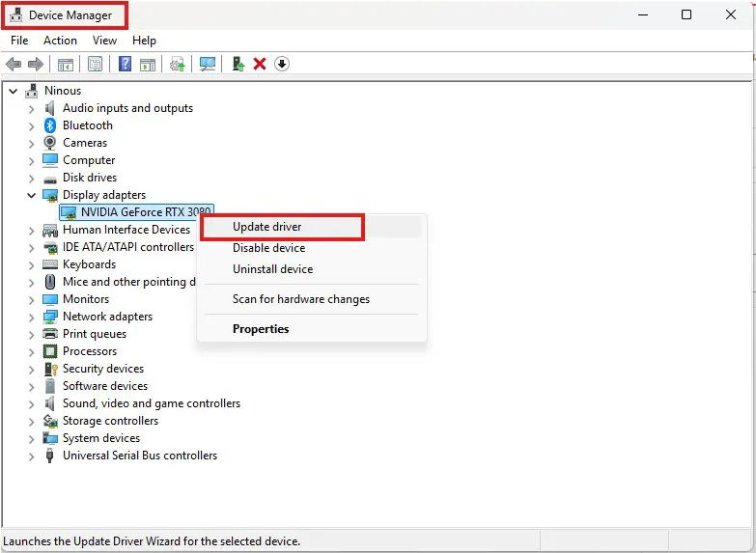Select the Universal Serial Bus controllers label
The width and height of the screenshot is (756, 553).
(x=140, y=456)
